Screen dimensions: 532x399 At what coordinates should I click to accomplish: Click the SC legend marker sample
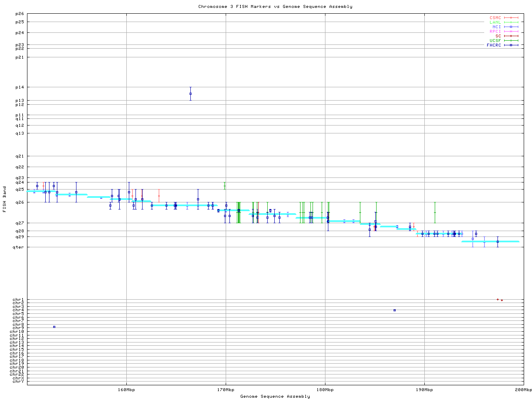(x=511, y=36)
